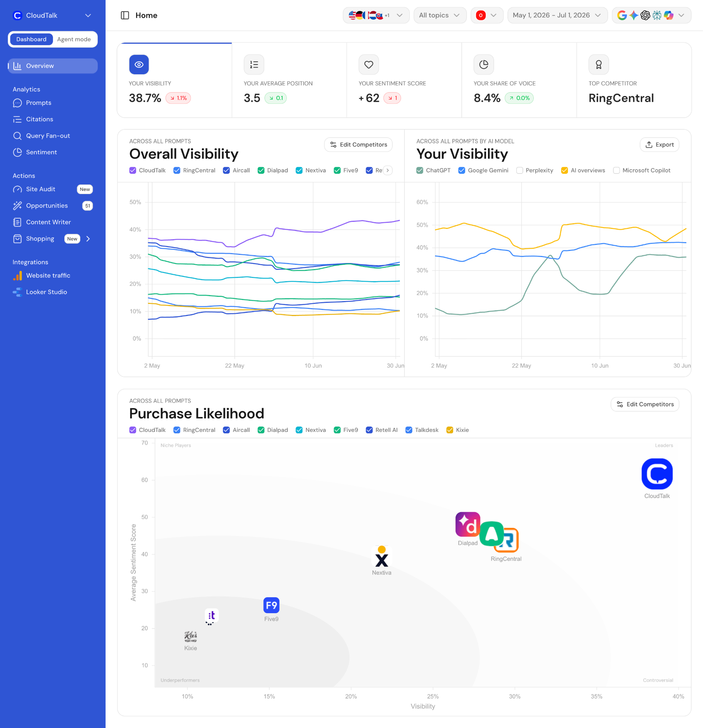Click the Website traffic analytics bar icon

[17, 275]
